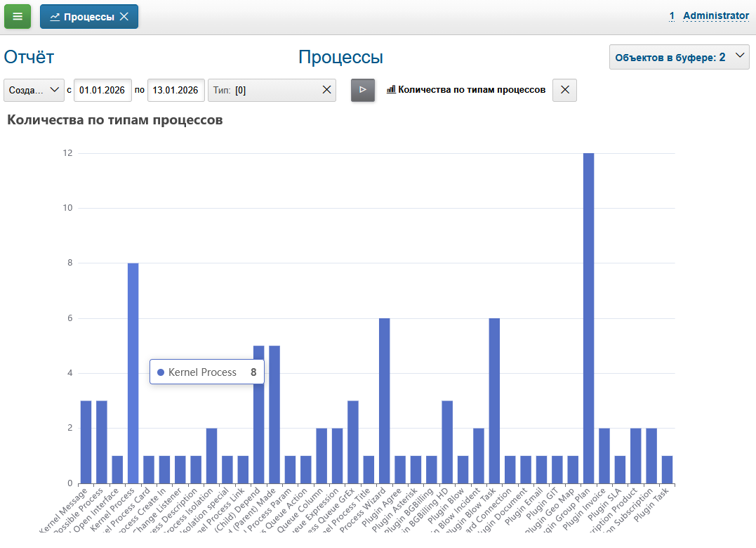Click the Process Wizard bar in chart
Viewport: 756px width, 548px height.
(384, 400)
